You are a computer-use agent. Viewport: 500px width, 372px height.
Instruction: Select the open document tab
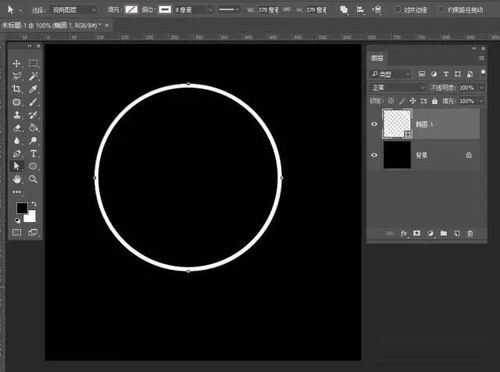[55, 25]
